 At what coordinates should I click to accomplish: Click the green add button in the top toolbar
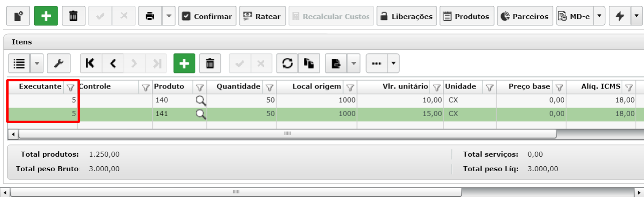tap(46, 16)
